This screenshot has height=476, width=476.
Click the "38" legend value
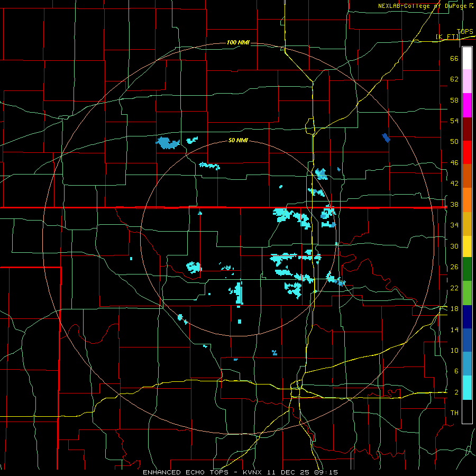pos(454,205)
